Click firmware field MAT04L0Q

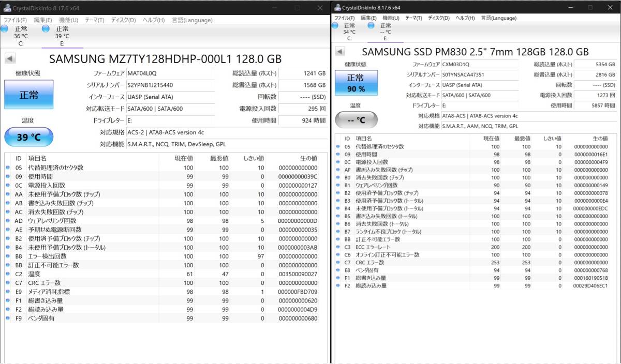(170, 73)
